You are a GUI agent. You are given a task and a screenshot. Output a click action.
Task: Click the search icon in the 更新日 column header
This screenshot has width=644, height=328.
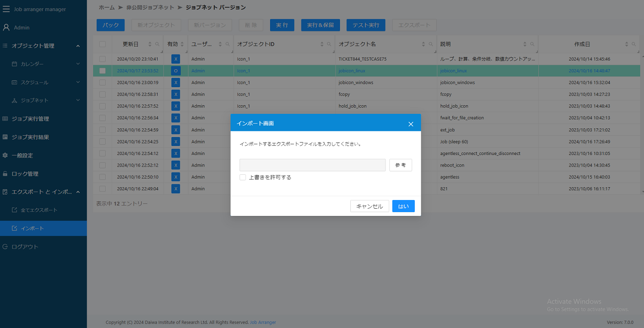click(157, 44)
